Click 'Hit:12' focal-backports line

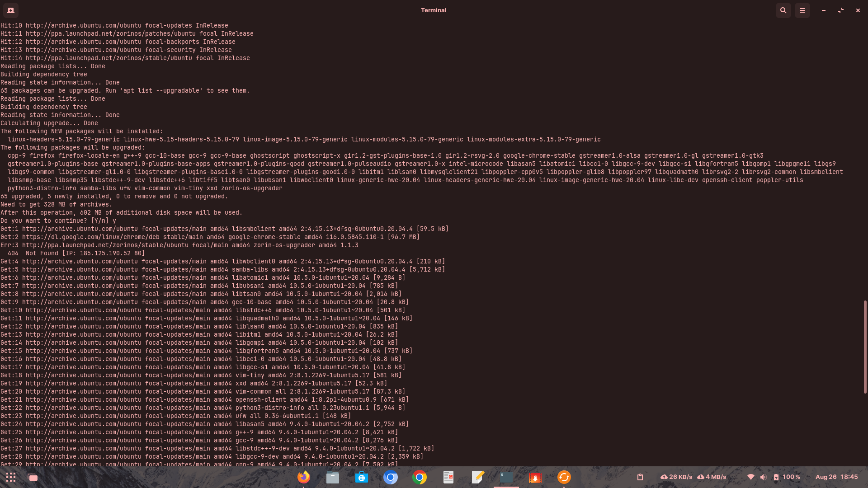point(118,42)
